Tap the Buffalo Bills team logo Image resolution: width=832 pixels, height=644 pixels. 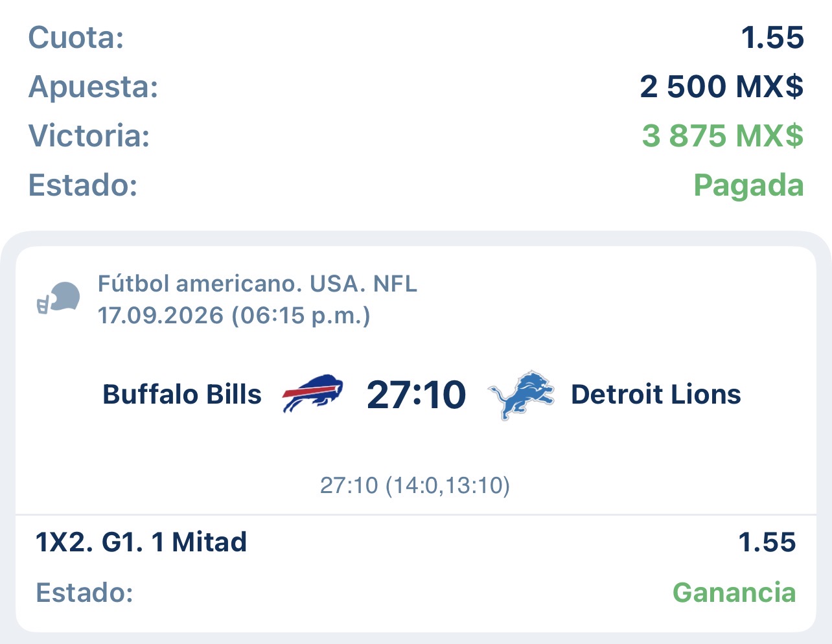click(312, 393)
